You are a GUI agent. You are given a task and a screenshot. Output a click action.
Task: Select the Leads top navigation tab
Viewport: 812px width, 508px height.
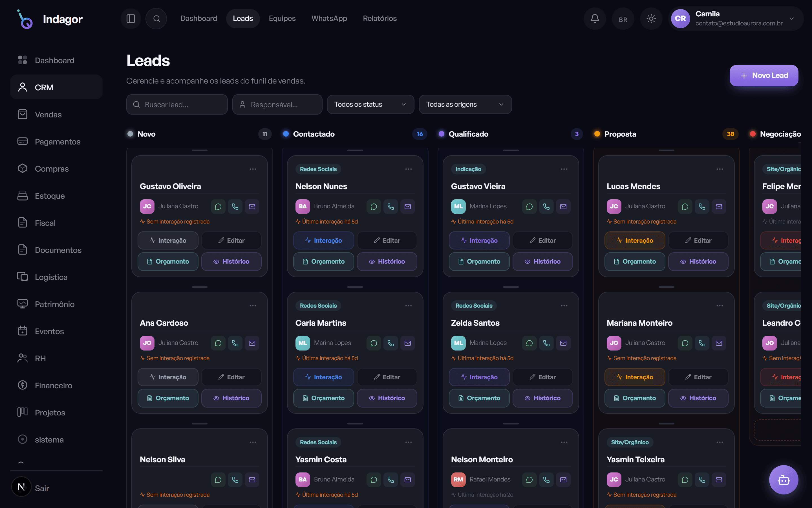click(x=243, y=18)
